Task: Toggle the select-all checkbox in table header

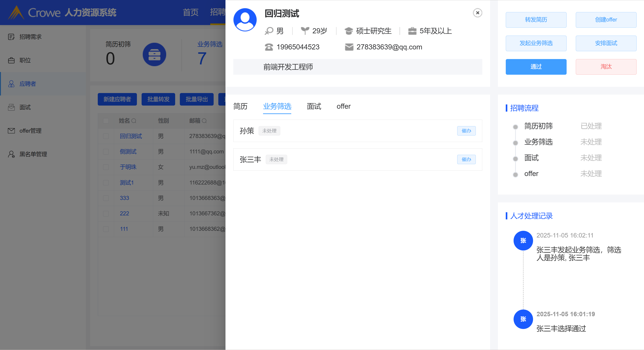Action: coord(106,121)
